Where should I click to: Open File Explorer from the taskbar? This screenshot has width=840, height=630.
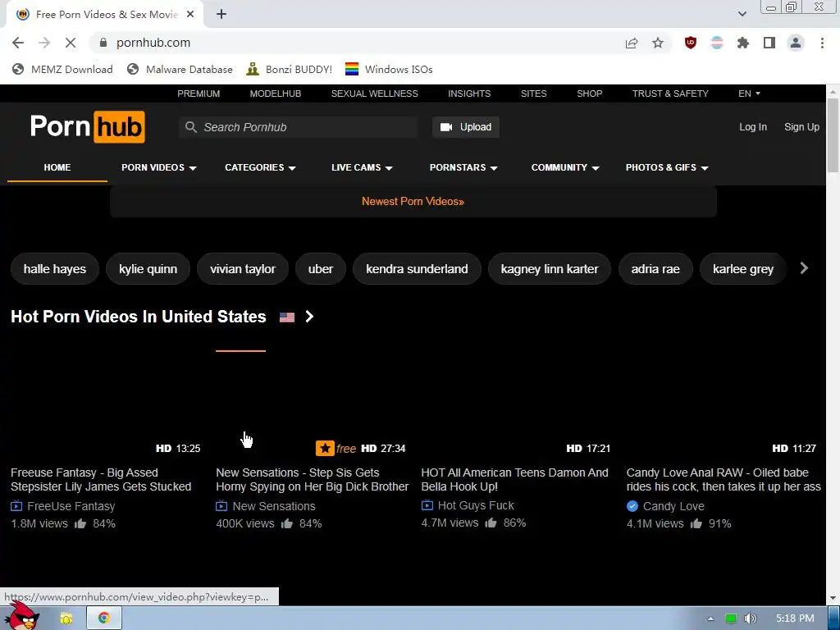[x=66, y=619]
